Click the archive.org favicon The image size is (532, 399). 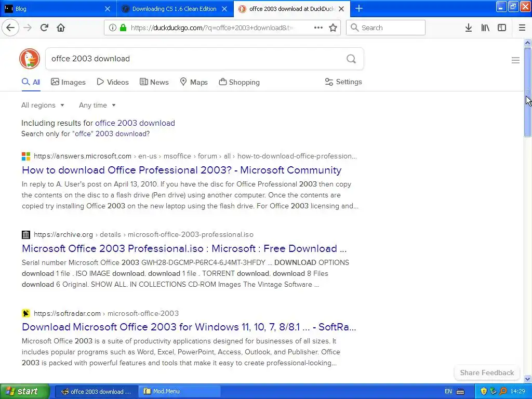point(26,235)
